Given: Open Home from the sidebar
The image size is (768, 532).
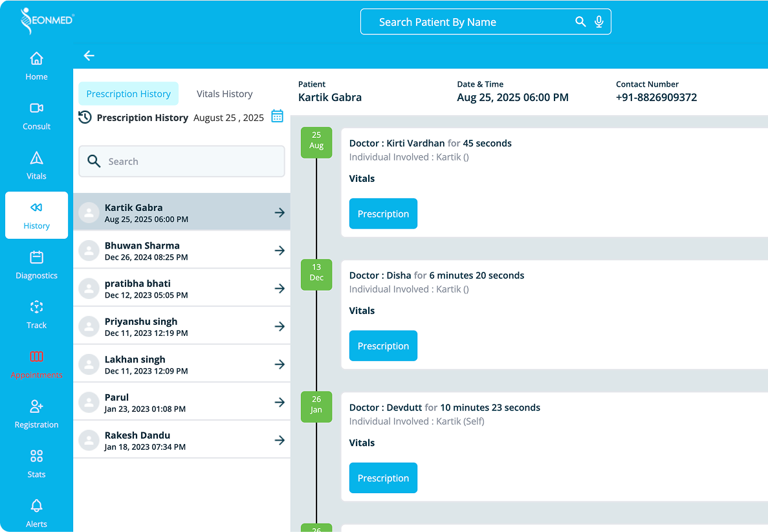Looking at the screenshot, I should (x=36, y=66).
